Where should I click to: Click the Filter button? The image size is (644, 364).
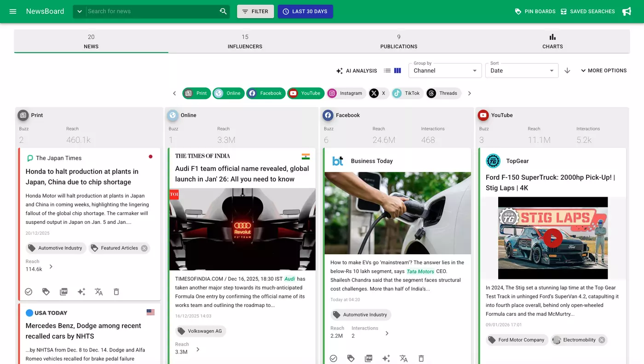click(255, 11)
